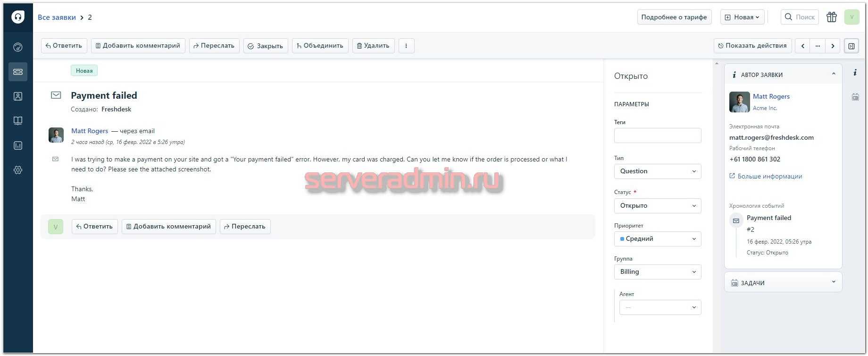Open the Приоритет dropdown showing Средний
The image size is (868, 356).
coord(657,239)
